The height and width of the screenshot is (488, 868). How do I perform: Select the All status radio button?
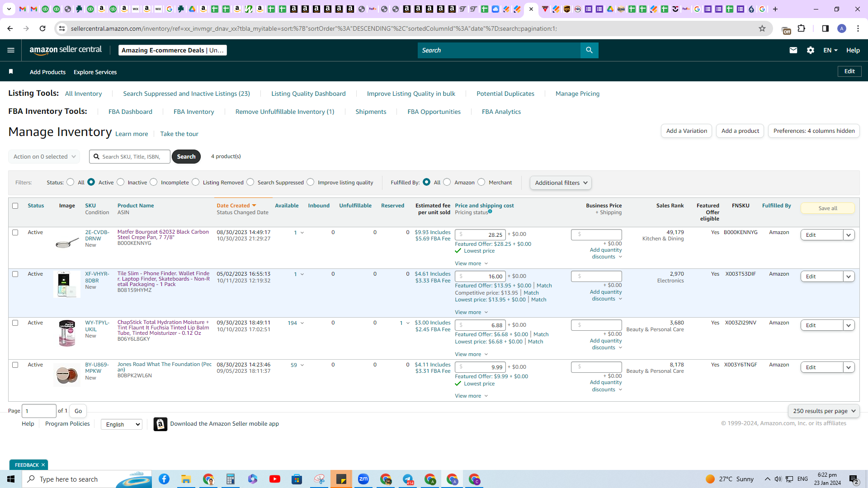point(70,182)
